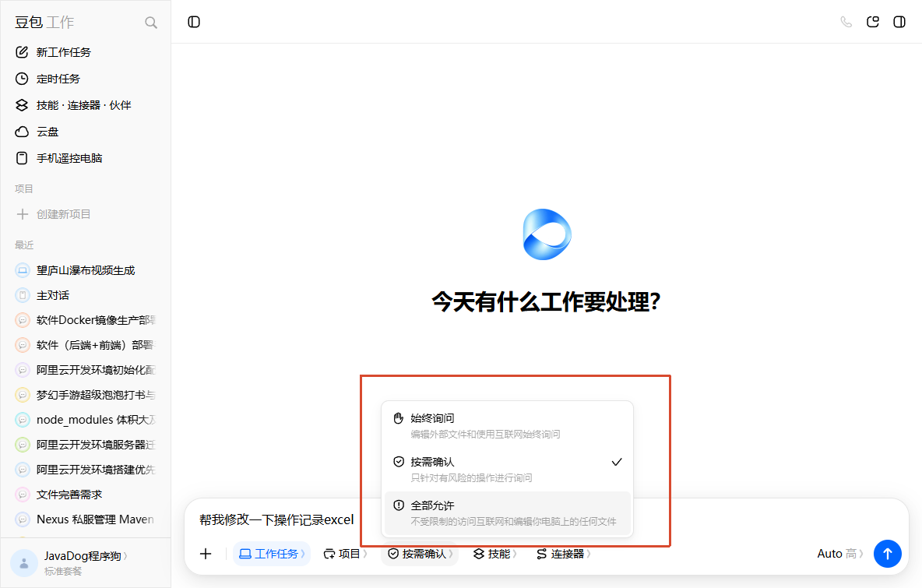Expand the 连接器 dropdown
The image size is (922, 588).
tap(563, 554)
